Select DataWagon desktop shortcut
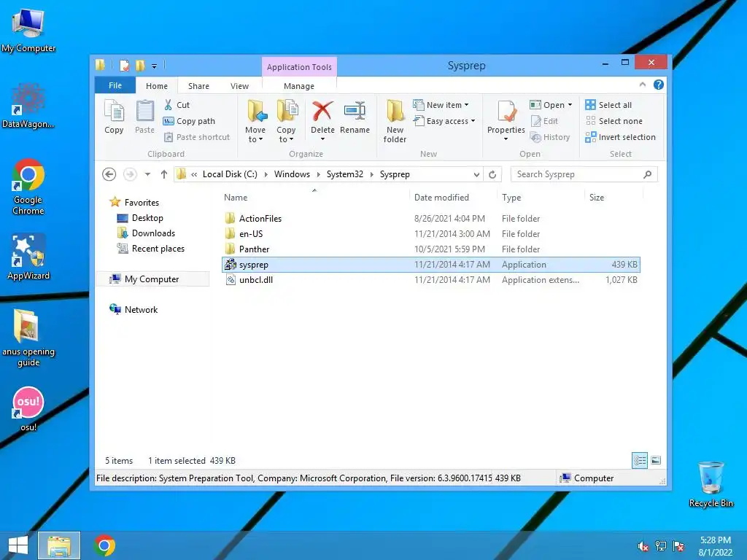 click(x=28, y=106)
